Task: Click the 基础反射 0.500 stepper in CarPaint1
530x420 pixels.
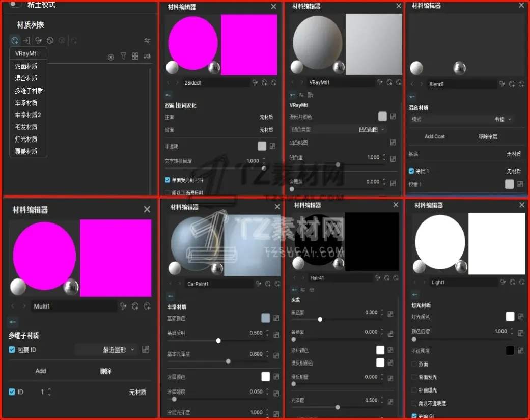Action: 267,333
